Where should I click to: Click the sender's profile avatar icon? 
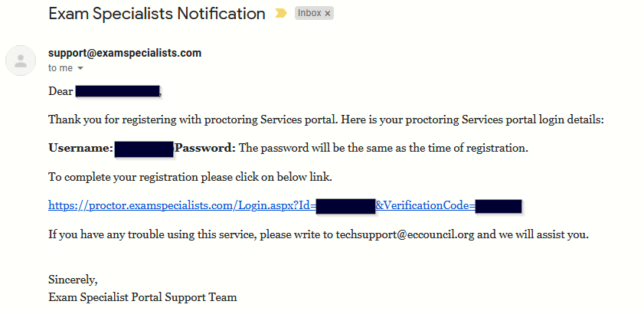point(21,61)
